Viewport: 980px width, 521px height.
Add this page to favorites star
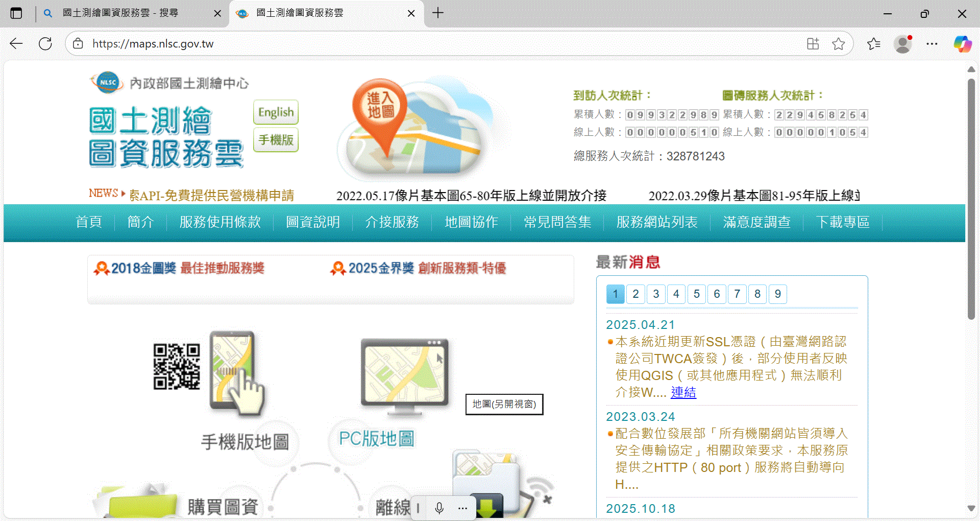point(838,44)
